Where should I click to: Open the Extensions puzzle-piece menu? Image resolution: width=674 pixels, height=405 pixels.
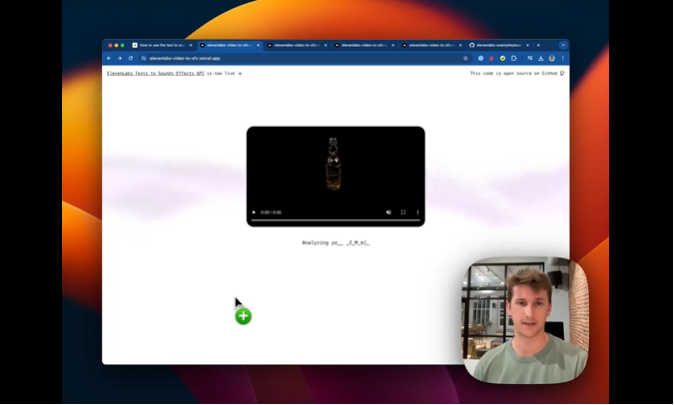pos(514,58)
